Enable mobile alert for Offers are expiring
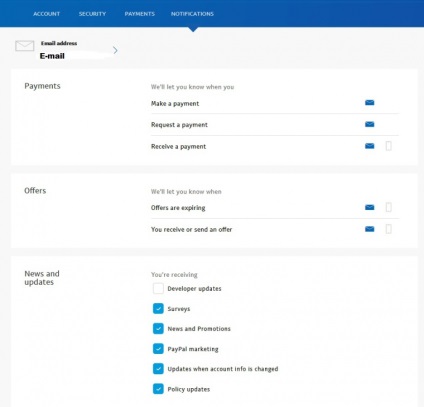424x407 pixels. (x=388, y=207)
